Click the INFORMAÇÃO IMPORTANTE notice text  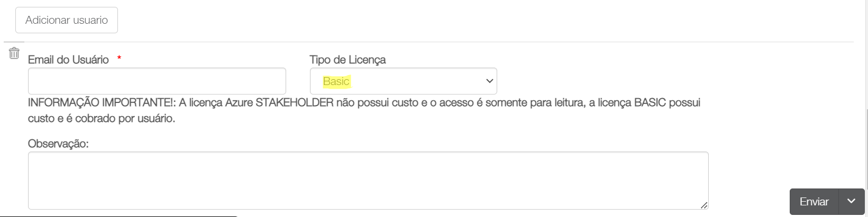[x=100, y=102]
